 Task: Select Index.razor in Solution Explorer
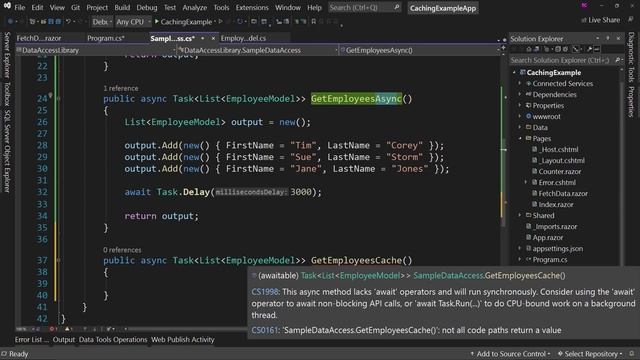[x=556, y=204]
